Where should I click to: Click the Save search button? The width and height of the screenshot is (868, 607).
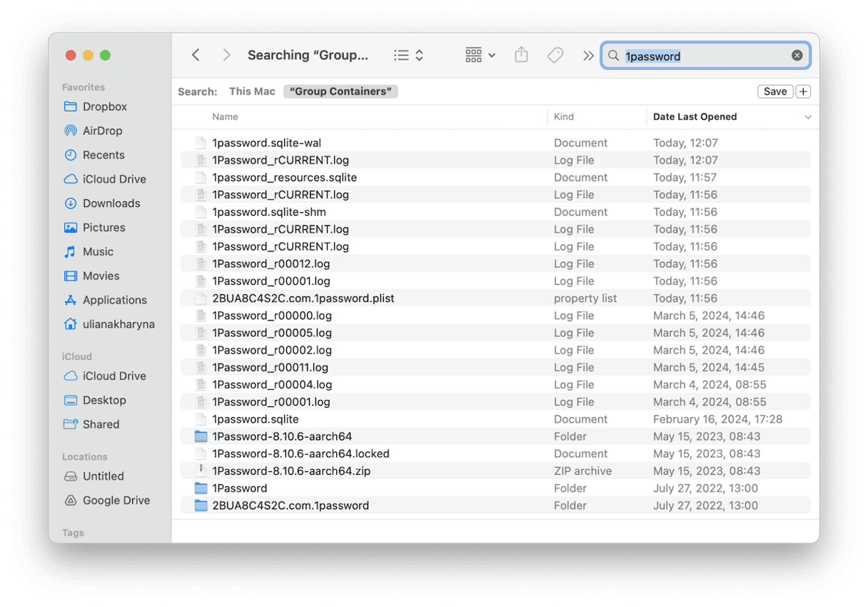click(774, 91)
